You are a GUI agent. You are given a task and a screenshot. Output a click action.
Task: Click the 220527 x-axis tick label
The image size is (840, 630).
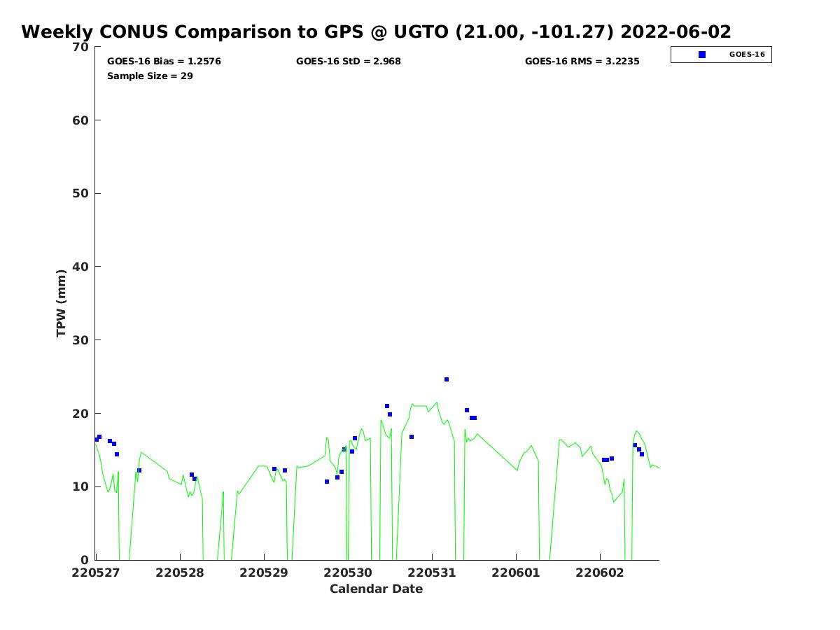pos(96,573)
